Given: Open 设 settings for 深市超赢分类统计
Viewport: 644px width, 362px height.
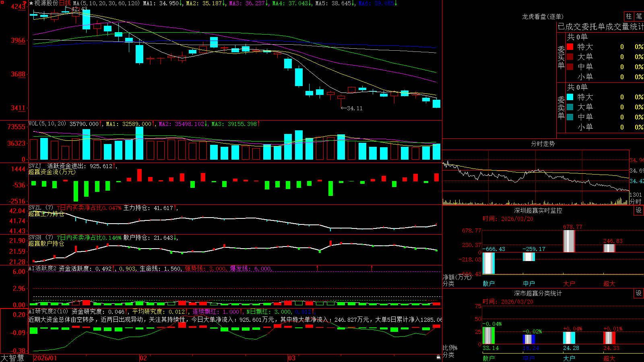Looking at the screenshot, I should tap(639, 293).
